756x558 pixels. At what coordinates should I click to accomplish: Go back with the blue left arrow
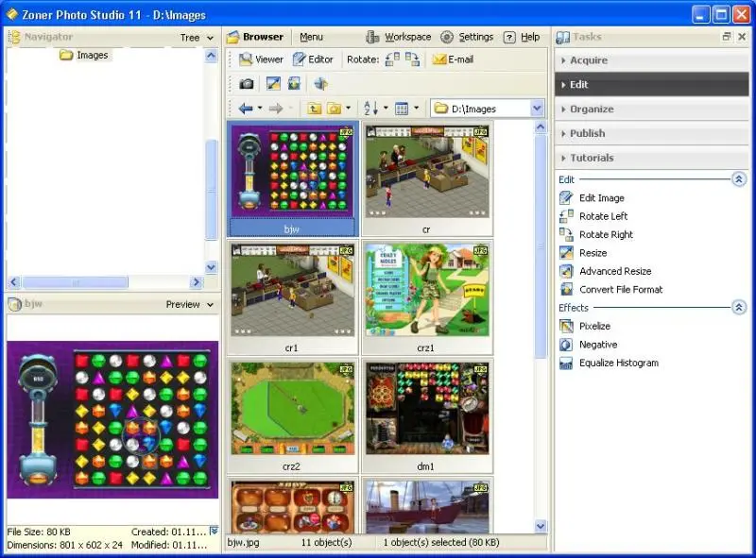tap(246, 109)
